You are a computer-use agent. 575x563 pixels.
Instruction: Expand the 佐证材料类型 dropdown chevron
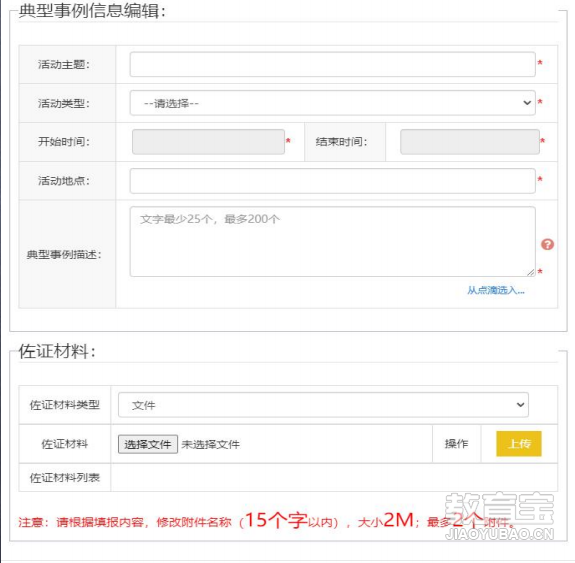(520, 405)
